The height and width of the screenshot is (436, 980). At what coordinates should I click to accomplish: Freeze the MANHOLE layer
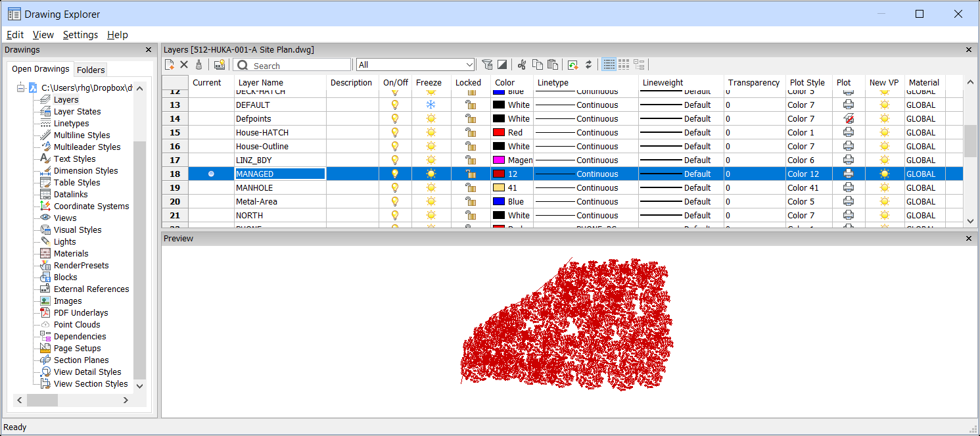(x=431, y=188)
